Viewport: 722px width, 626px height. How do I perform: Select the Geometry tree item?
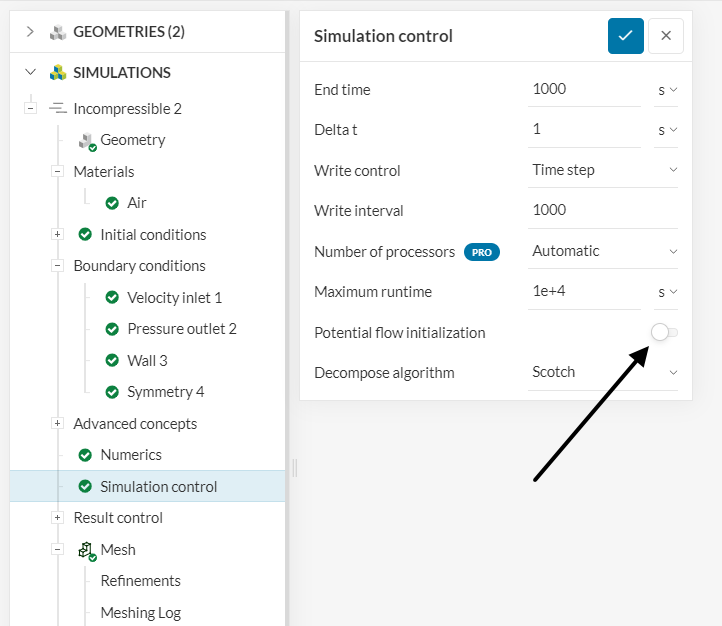pyautogui.click(x=133, y=140)
